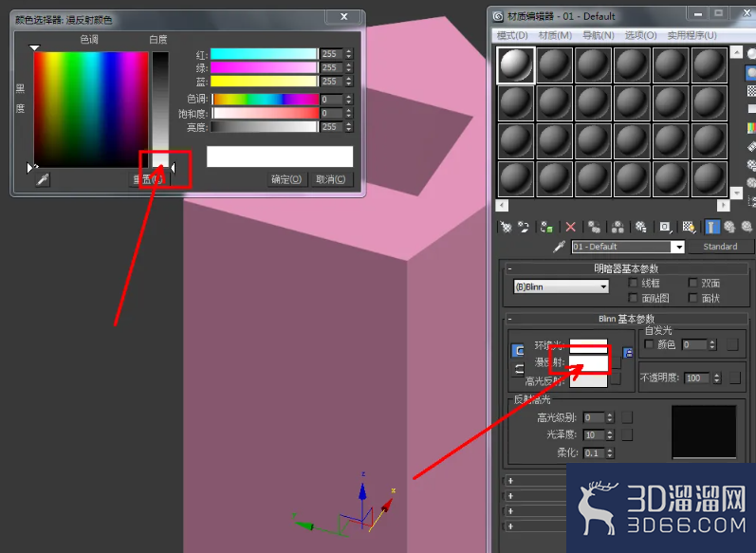This screenshot has width=756, height=553.
Task: Enable the 双面 checkbox
Action: 692,283
